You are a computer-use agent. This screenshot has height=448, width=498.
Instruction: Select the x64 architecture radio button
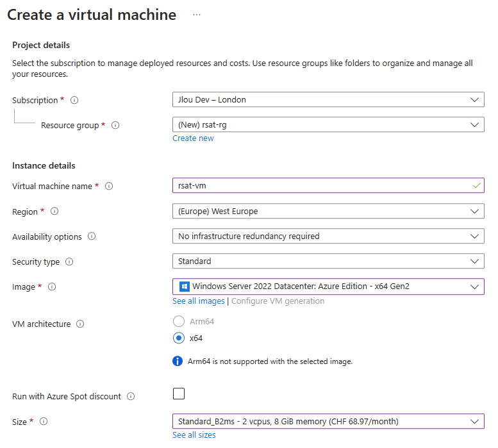(x=179, y=338)
